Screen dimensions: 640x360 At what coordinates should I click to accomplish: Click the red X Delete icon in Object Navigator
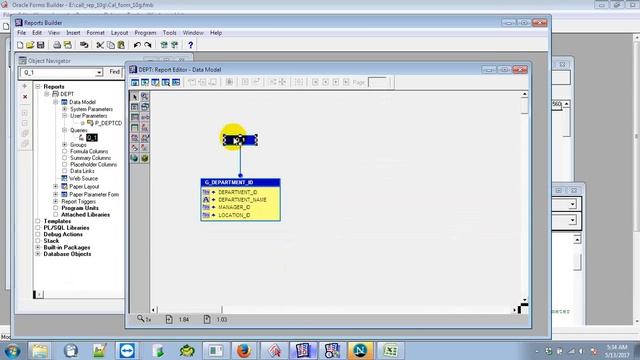click(25, 97)
